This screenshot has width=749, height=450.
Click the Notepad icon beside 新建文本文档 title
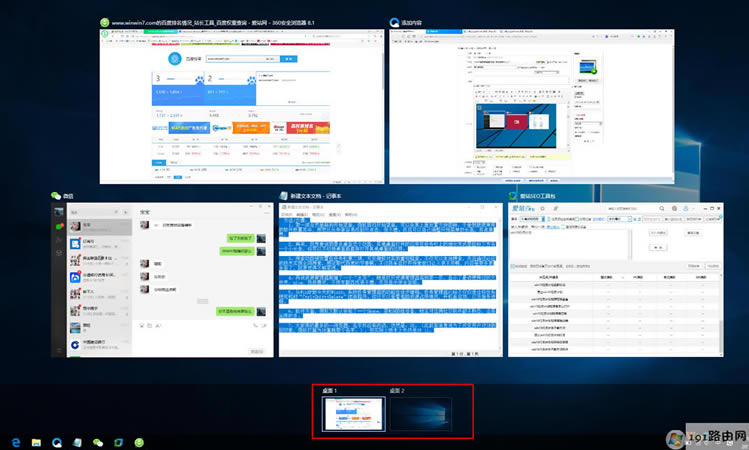point(283,196)
